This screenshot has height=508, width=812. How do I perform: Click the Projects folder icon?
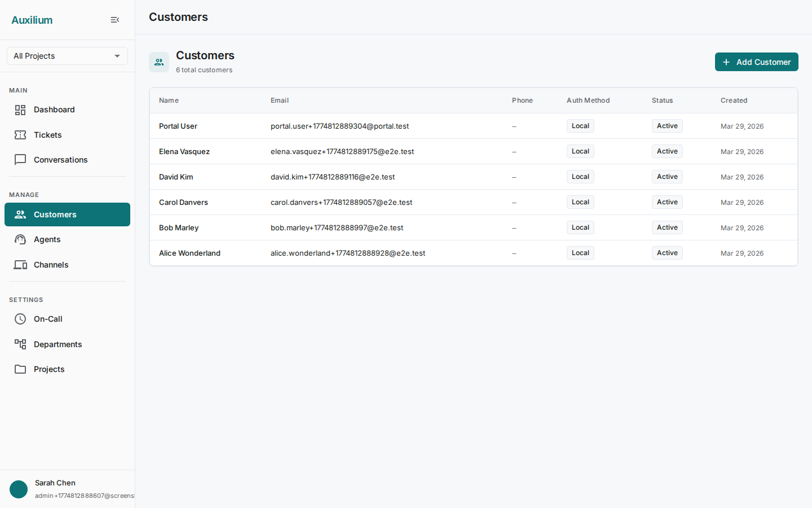point(20,369)
